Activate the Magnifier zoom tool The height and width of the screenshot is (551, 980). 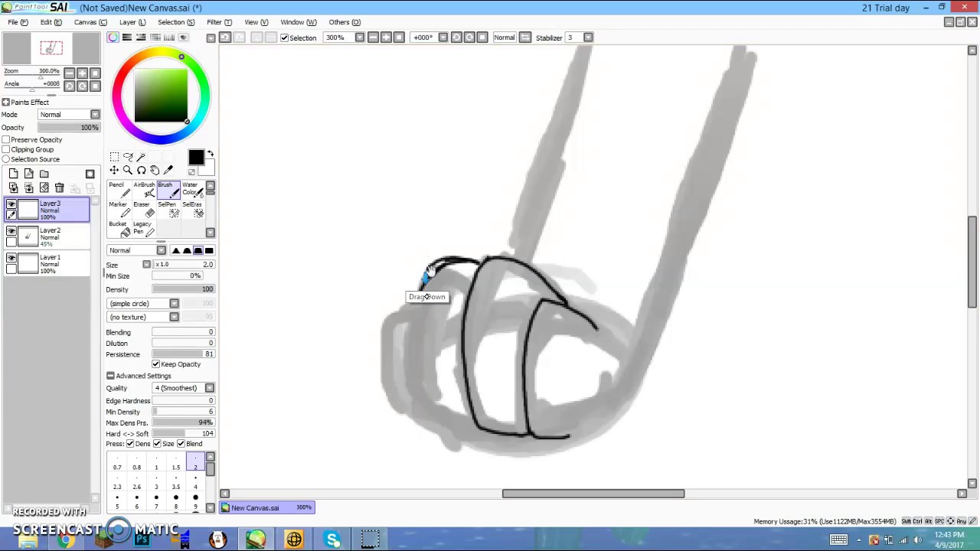pos(127,169)
